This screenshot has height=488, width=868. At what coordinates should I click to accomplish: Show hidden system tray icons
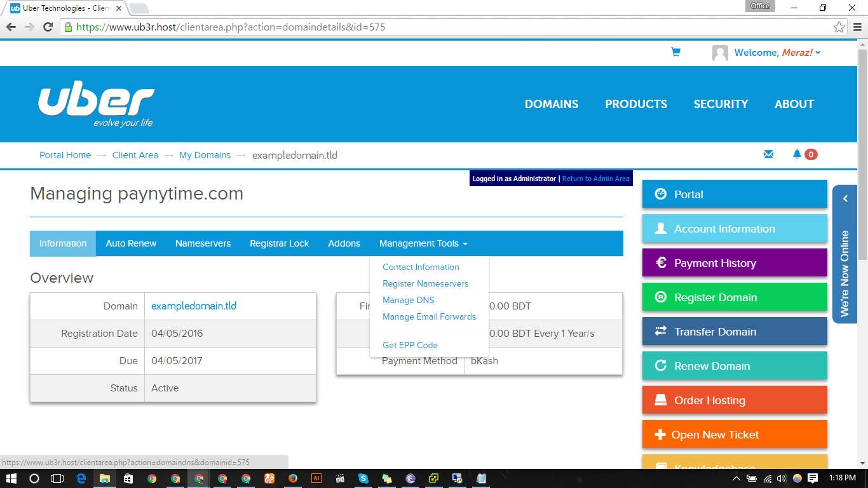pos(736,478)
